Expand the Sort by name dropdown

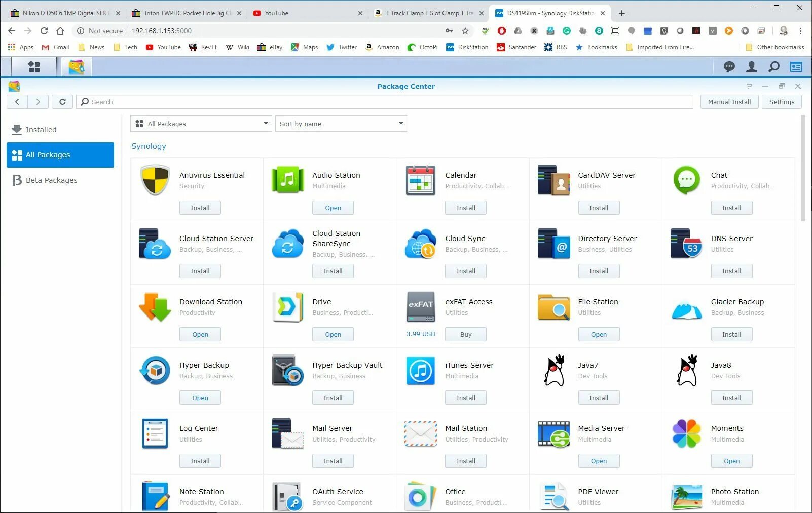pyautogui.click(x=341, y=124)
